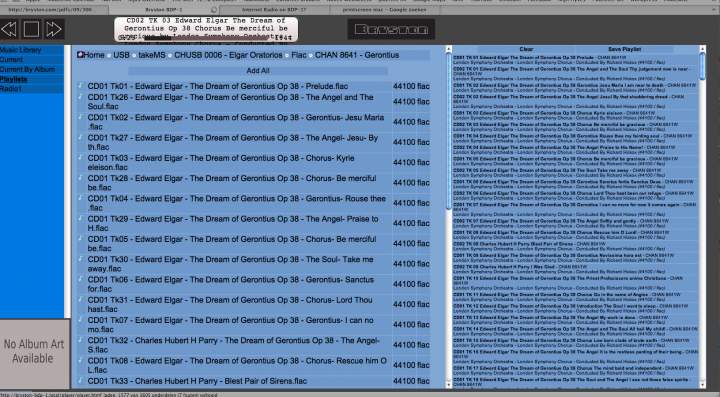Go to the Flac breadcrumb folder

coord(298,55)
